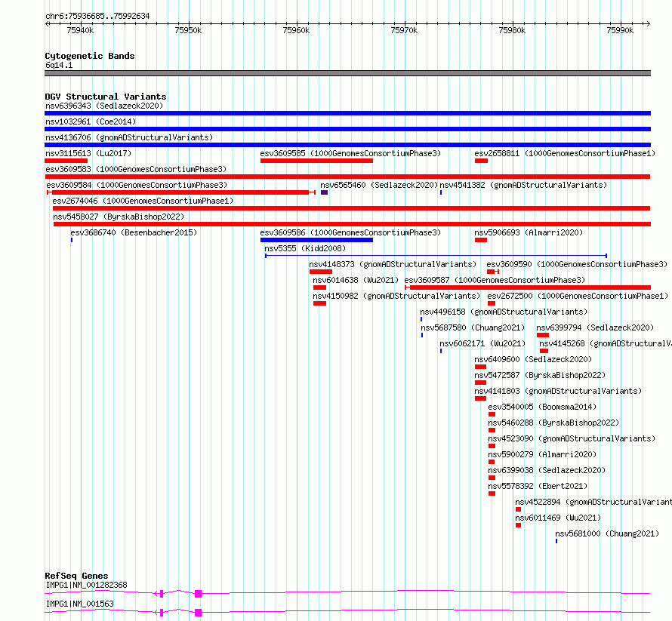Image resolution: width=672 pixels, height=621 pixels.
Task: Click the right arrow at ruler end
Action: tap(648, 24)
